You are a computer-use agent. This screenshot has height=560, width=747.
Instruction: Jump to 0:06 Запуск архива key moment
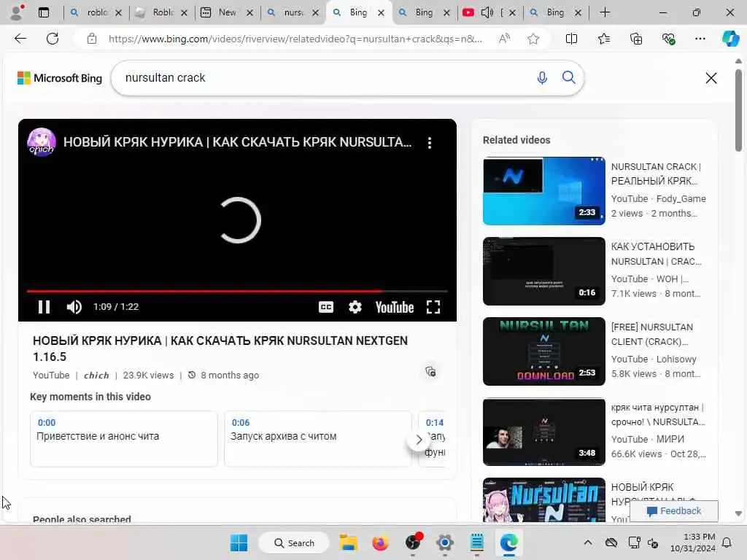point(317,438)
